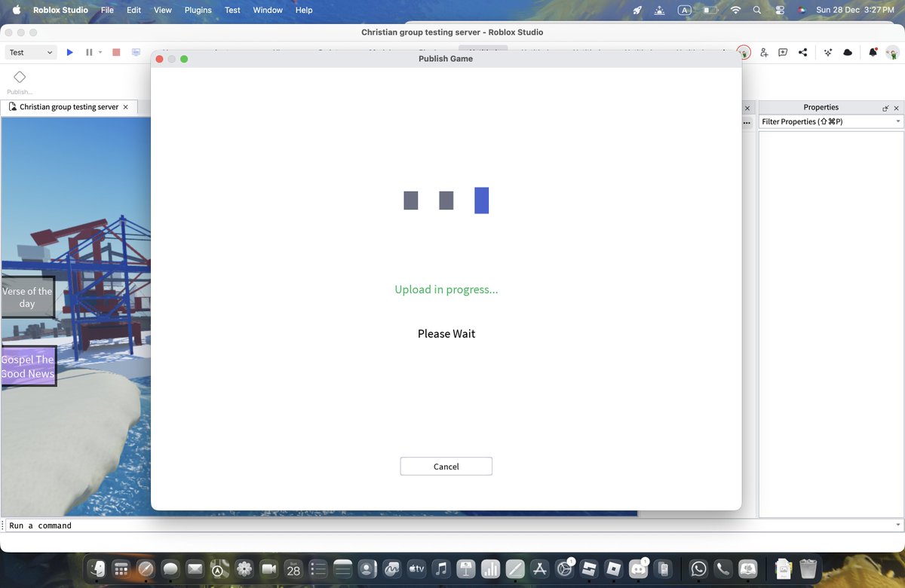This screenshot has width=905, height=588.
Task: Close the Christian group testing server tab
Action: pos(126,107)
